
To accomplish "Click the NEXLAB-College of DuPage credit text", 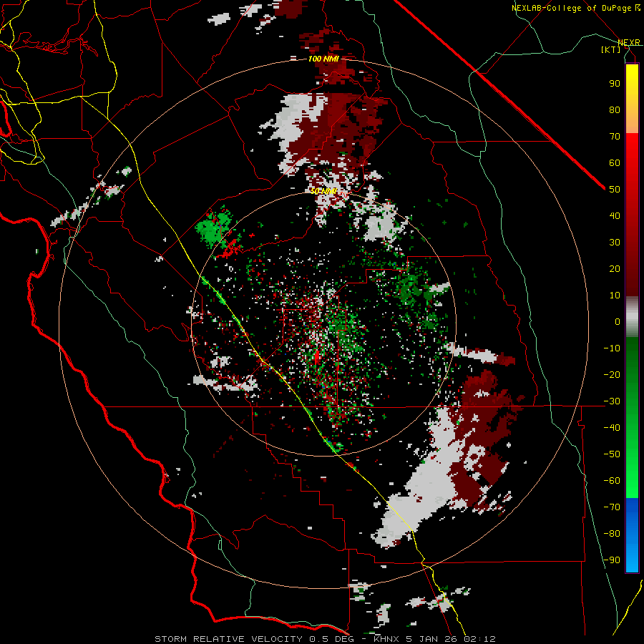I will (575, 8).
